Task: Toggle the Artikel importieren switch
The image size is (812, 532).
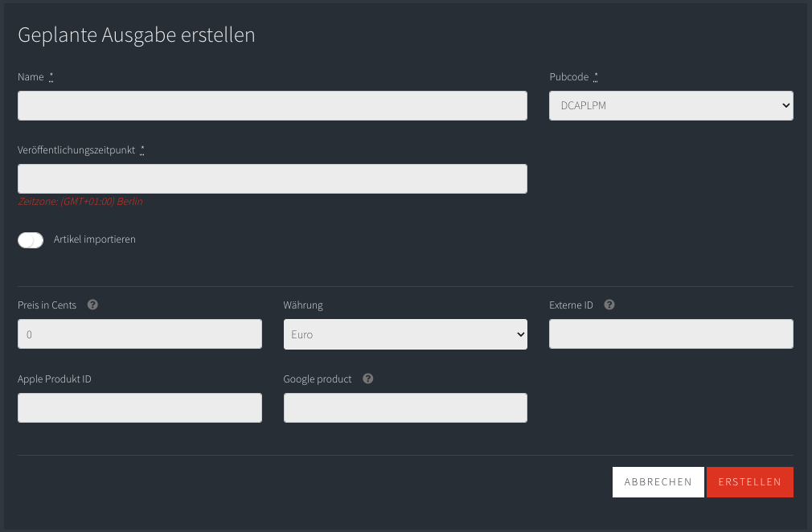Action: [31, 240]
